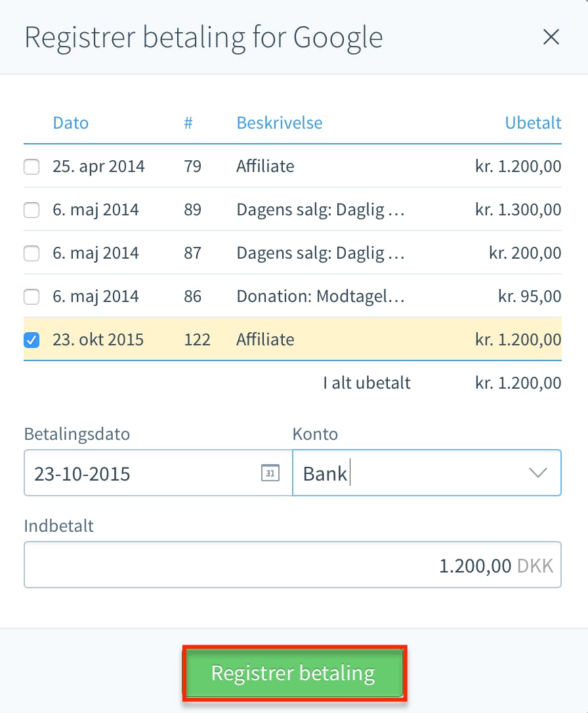Screen dimensions: 588x713
Task: Sort by the Beskrivelse column header
Action: tap(280, 123)
